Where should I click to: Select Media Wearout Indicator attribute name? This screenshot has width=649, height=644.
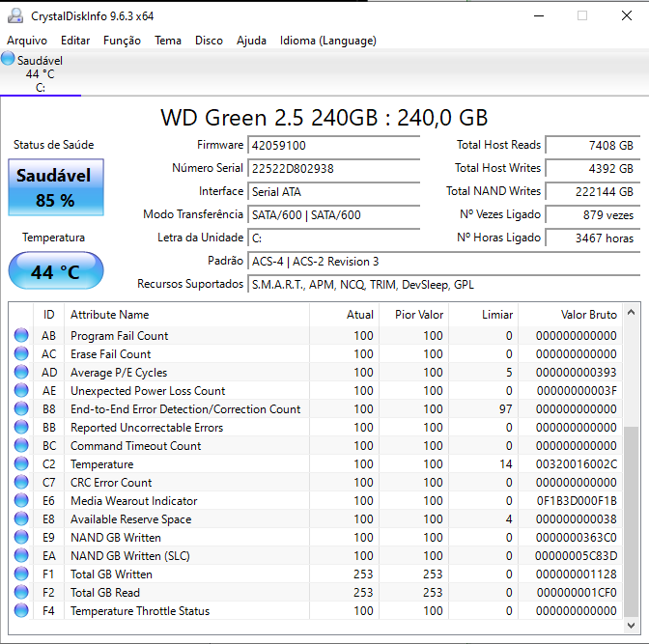133,501
